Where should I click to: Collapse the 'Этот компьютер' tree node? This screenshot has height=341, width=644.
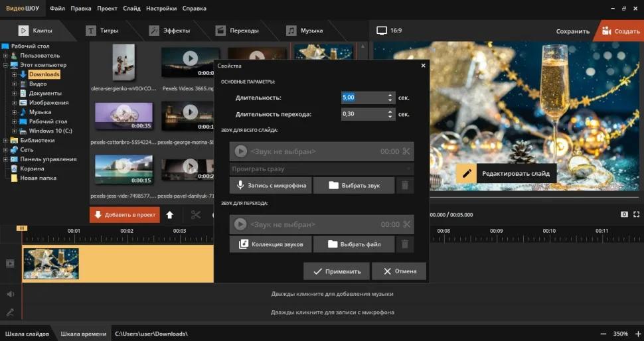tap(5, 65)
